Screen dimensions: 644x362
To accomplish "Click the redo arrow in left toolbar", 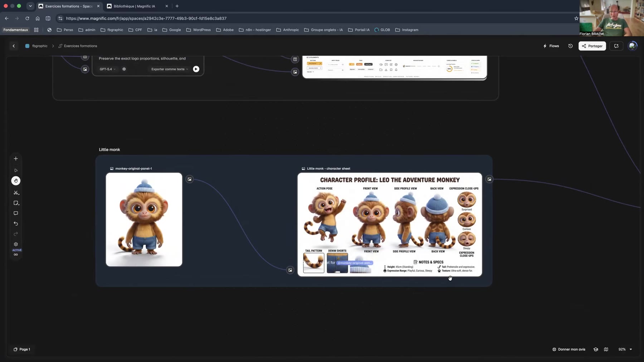I will pos(16,234).
